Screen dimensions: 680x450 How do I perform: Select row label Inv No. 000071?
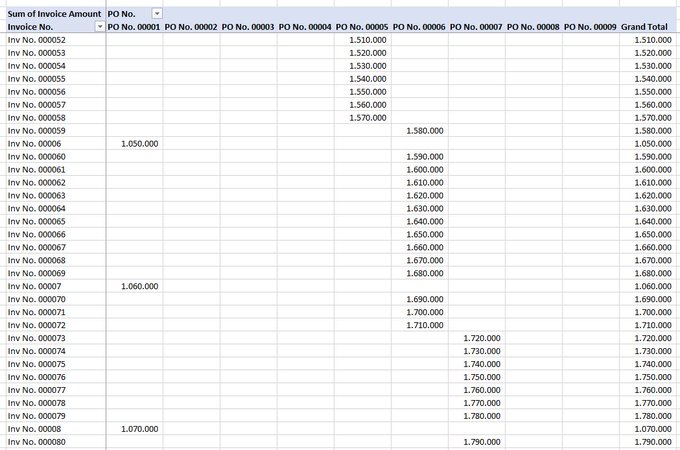coord(36,312)
